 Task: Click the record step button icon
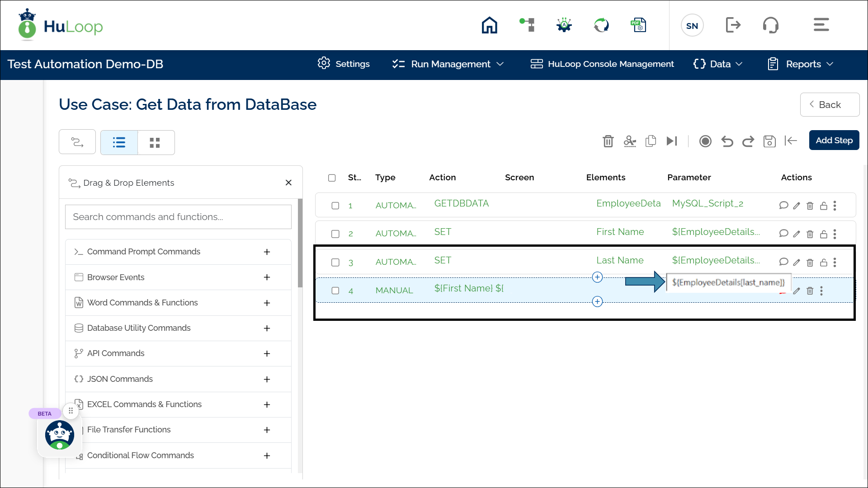[705, 141]
